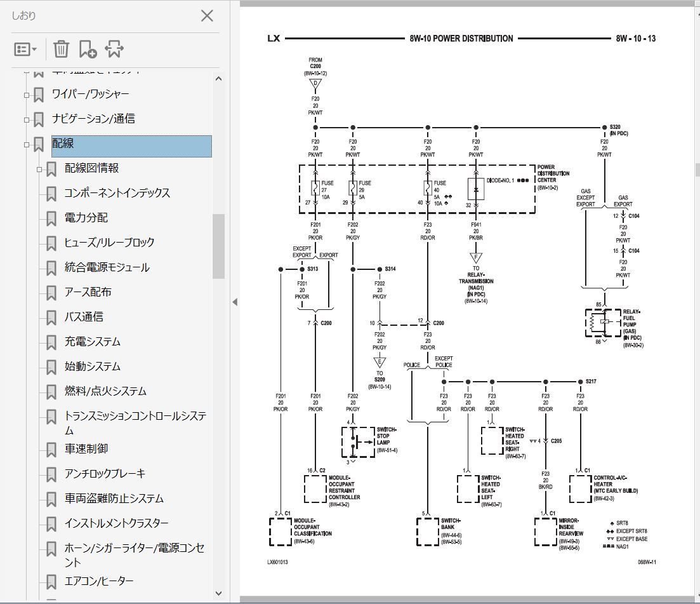Click the MODULE-OCCUPANT CLASSIFICATION label
The height and width of the screenshot is (604, 700).
pyautogui.click(x=312, y=527)
